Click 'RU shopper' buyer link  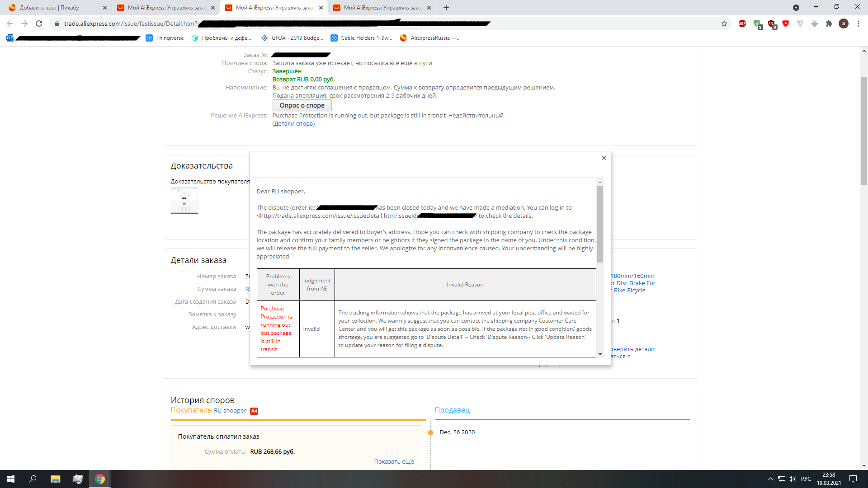click(x=230, y=411)
